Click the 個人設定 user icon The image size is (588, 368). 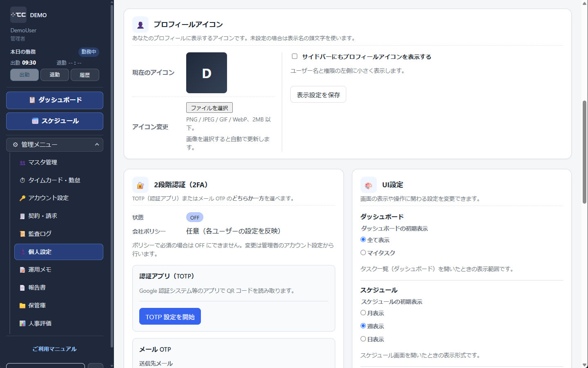[22, 252]
